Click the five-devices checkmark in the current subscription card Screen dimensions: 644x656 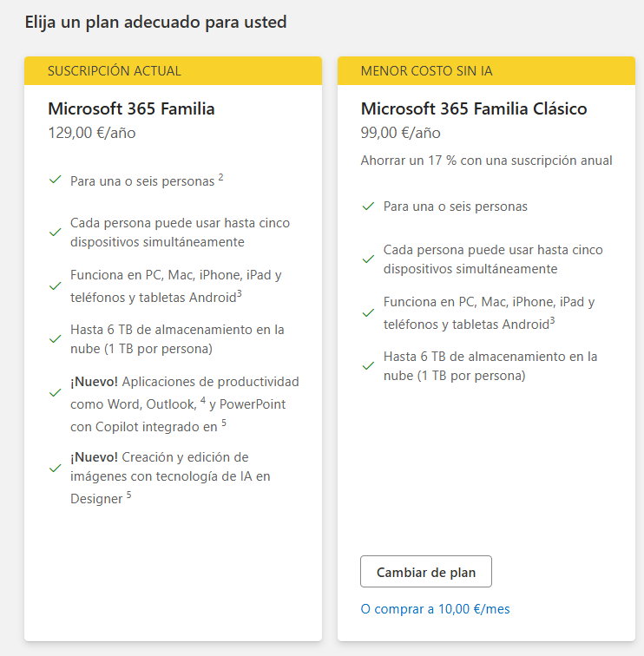(x=56, y=232)
